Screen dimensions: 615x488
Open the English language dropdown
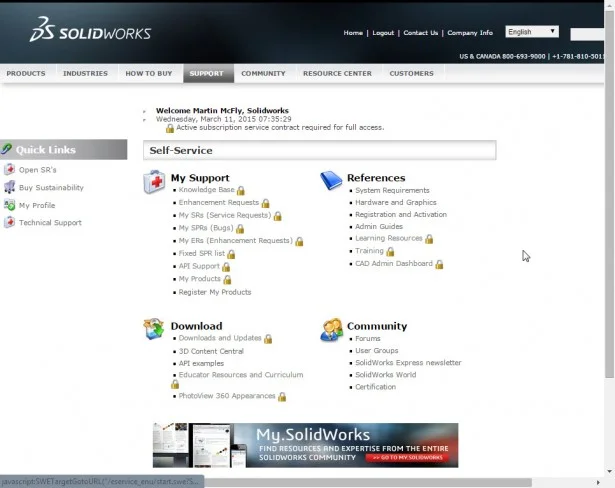click(x=532, y=32)
